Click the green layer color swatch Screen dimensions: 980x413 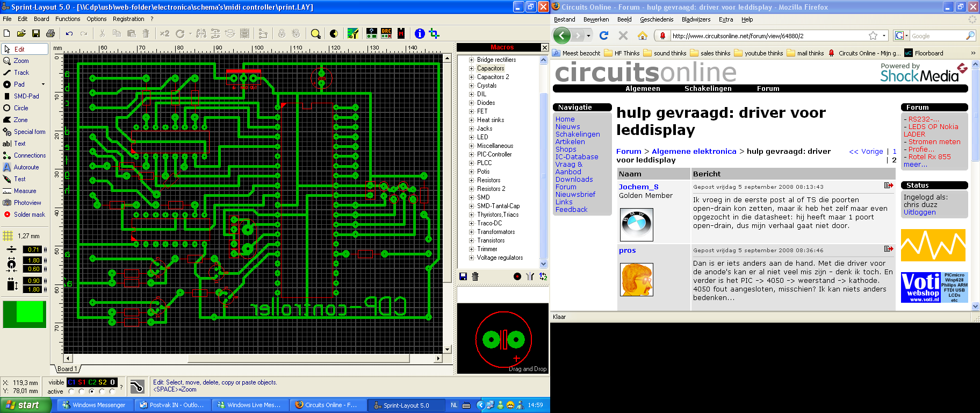coord(25,314)
